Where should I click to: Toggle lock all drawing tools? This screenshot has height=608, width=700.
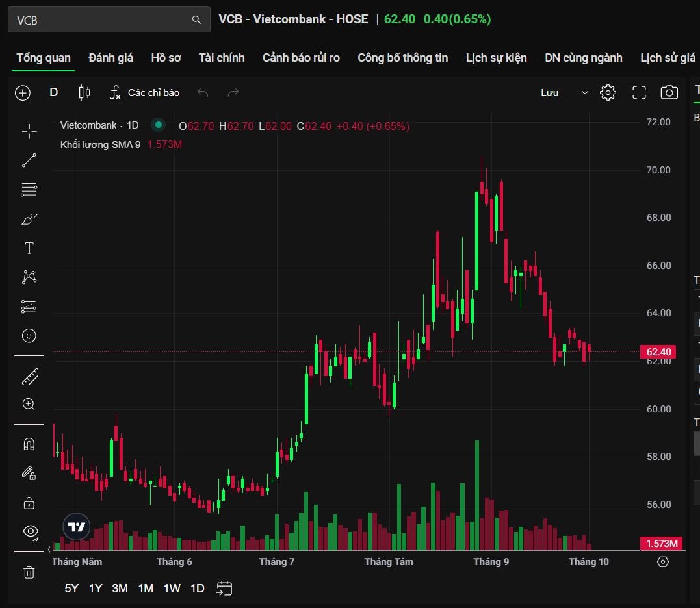click(29, 503)
